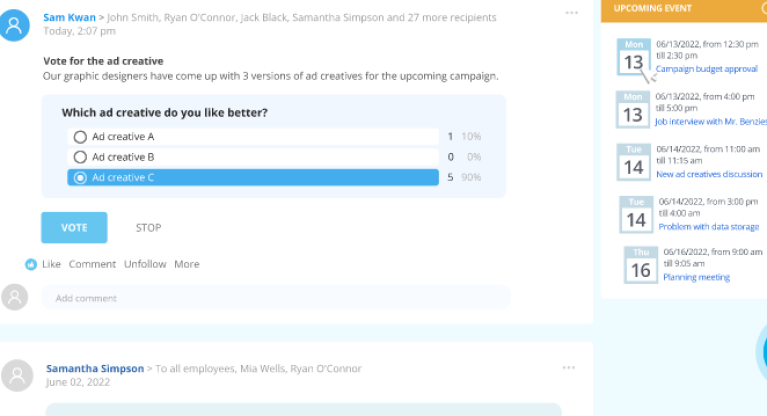Click the Tue 14 calendar icon for New ad creatives discussion

(634, 162)
